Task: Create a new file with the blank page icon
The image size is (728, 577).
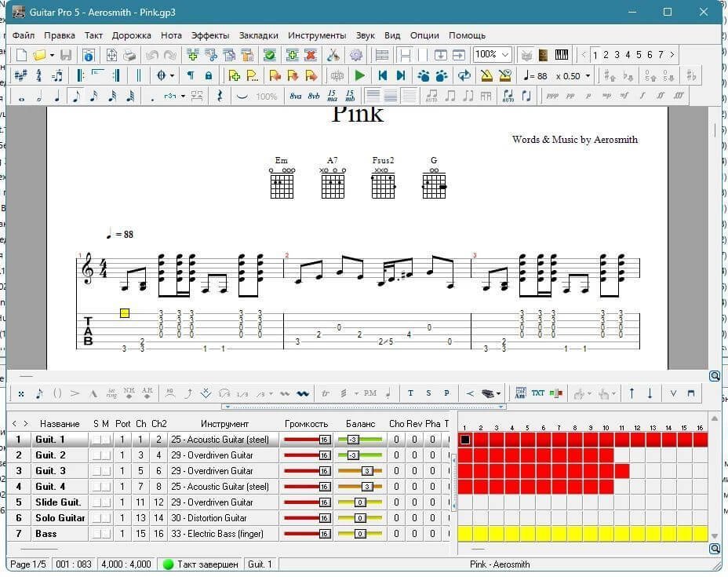Action: pos(21,55)
